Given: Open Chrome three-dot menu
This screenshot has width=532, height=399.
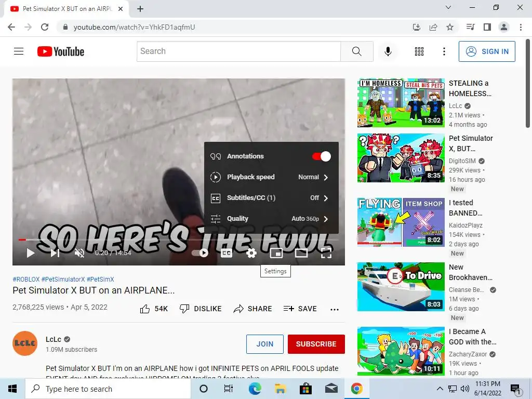Looking at the screenshot, I should click(521, 27).
